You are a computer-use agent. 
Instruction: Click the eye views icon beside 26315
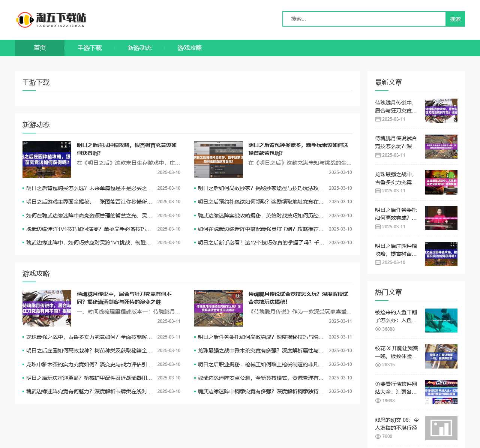point(378,365)
